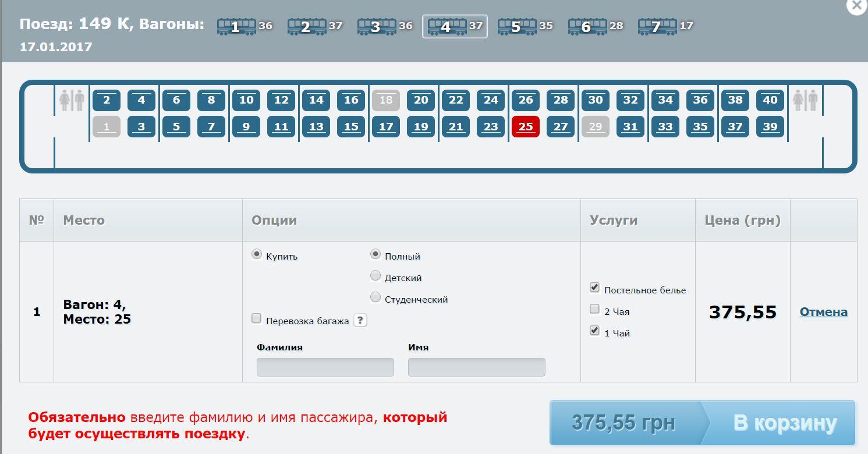Uncheck Постельное белье service
Image resolution: width=868 pixels, height=454 pixels.
594,288
